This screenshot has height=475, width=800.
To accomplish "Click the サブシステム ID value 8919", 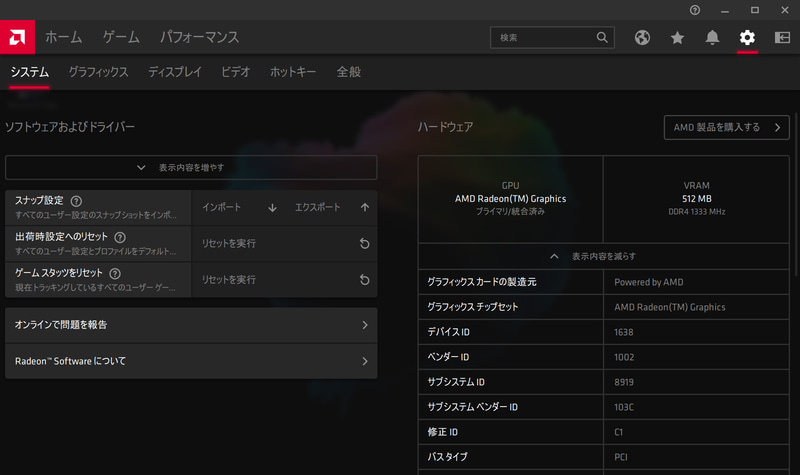I will (x=624, y=382).
